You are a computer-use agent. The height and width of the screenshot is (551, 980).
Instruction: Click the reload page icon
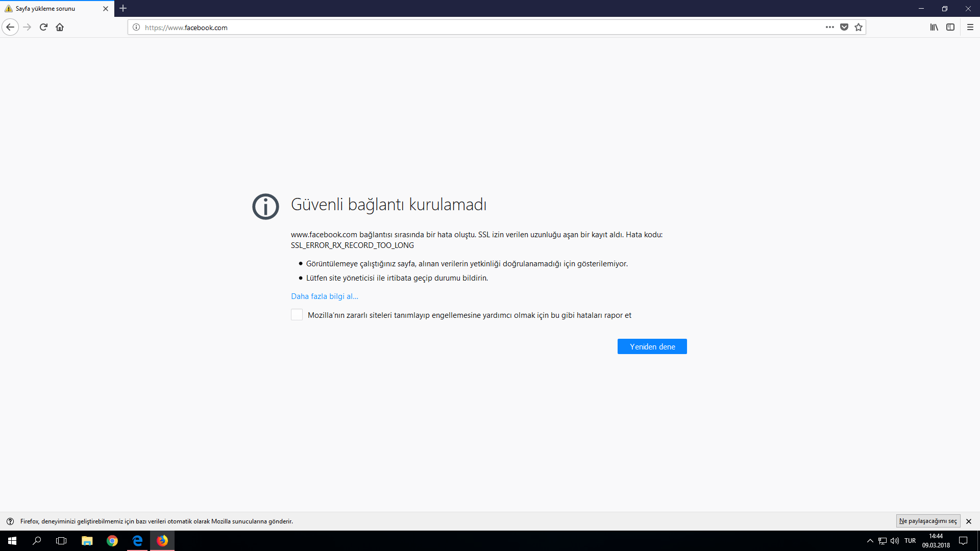(43, 27)
